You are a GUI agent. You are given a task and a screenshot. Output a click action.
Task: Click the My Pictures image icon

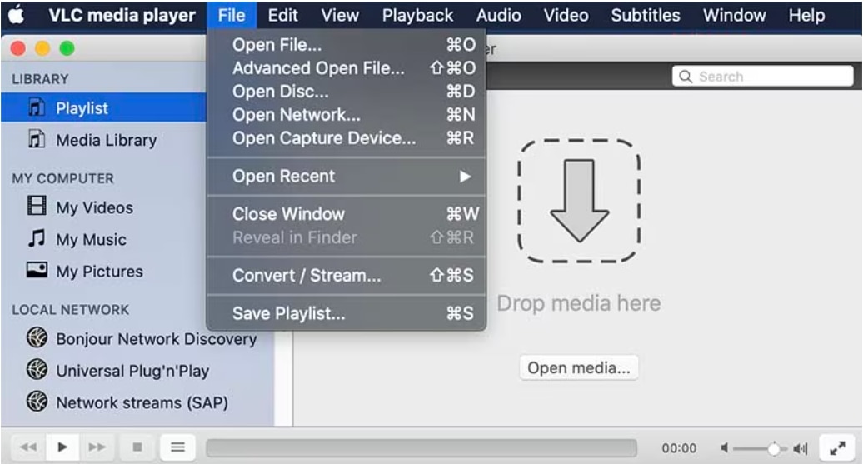[37, 270]
